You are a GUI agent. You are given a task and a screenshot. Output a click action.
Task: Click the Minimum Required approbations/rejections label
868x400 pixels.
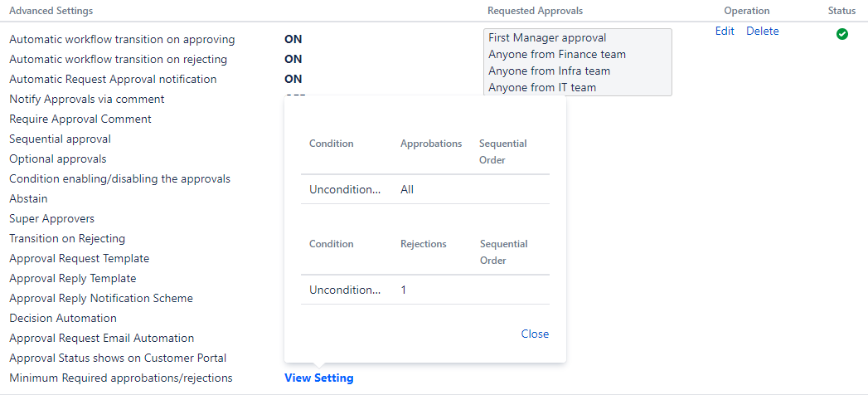coord(121,378)
